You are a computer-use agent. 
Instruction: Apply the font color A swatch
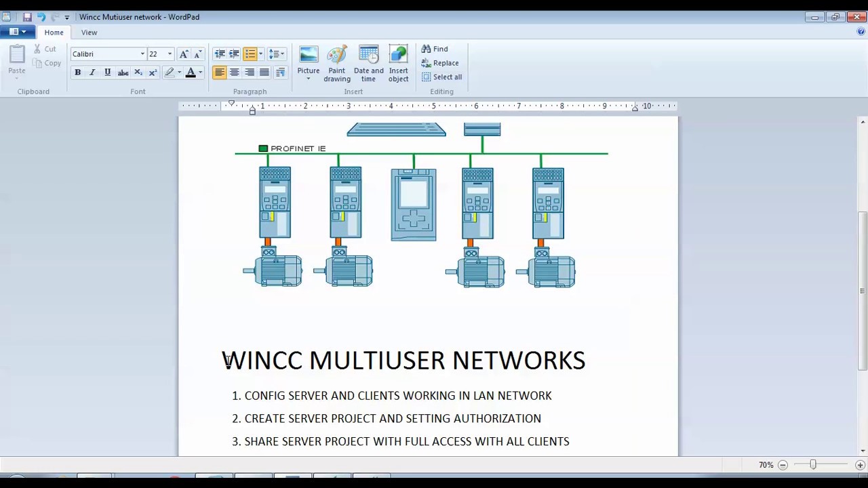click(x=191, y=73)
